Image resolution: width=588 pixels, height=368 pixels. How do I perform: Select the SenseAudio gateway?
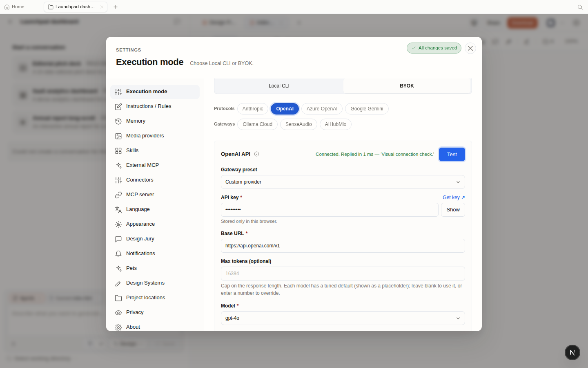coord(298,124)
